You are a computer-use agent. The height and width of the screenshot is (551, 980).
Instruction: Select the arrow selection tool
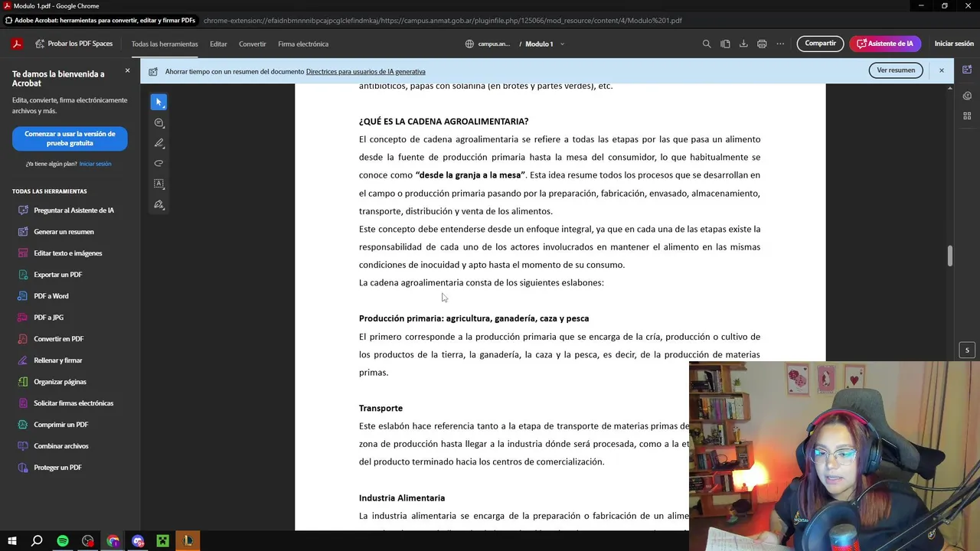(158, 102)
